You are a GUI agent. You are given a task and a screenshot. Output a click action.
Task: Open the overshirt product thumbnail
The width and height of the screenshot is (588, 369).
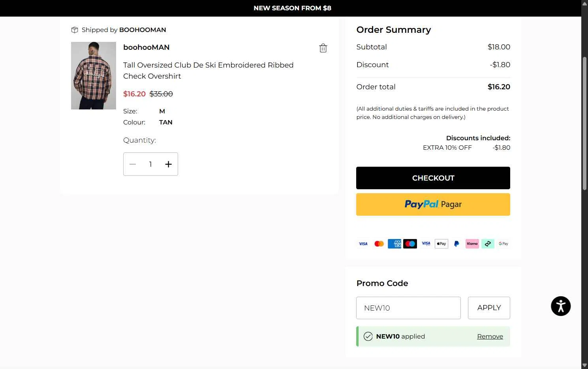pos(94,75)
